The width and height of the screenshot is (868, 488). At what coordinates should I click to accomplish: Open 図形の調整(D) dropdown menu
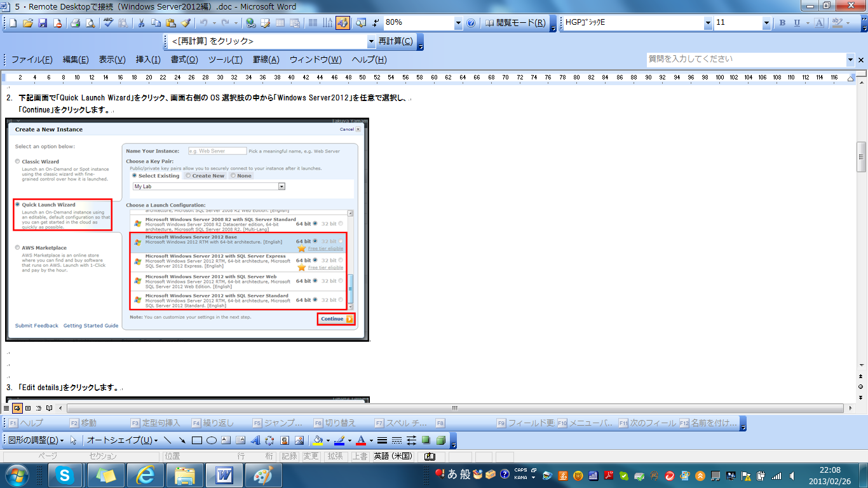pos(35,440)
